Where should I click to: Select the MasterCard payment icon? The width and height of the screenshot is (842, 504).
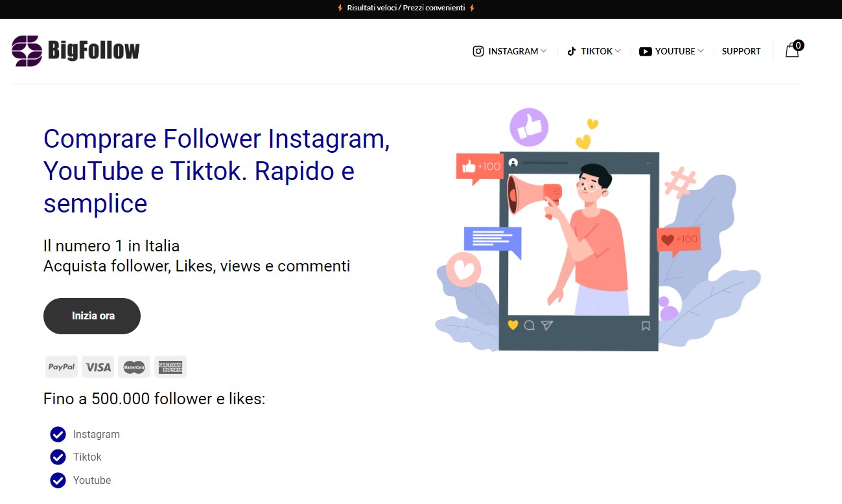pyautogui.click(x=134, y=366)
